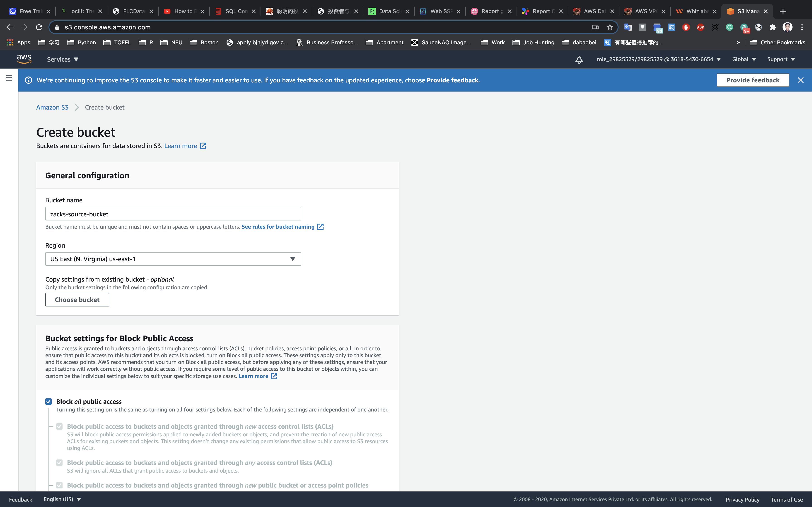Reload the page with refresh icon

point(39,27)
